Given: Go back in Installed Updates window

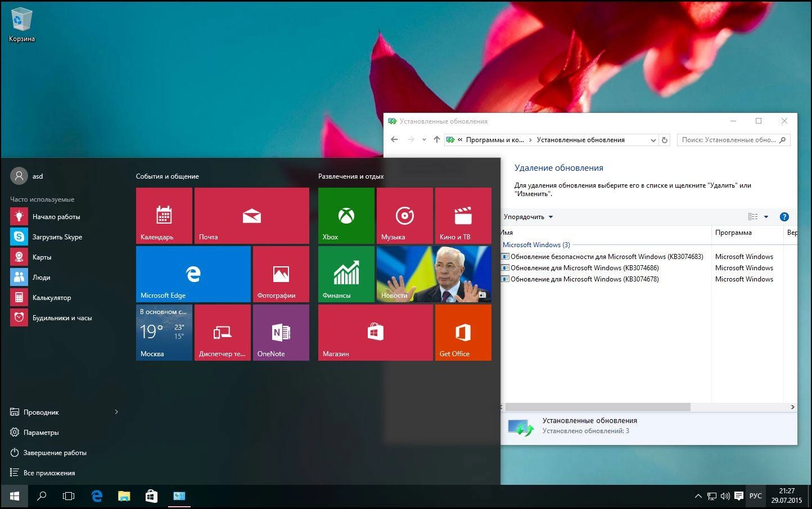Looking at the screenshot, I should point(394,140).
